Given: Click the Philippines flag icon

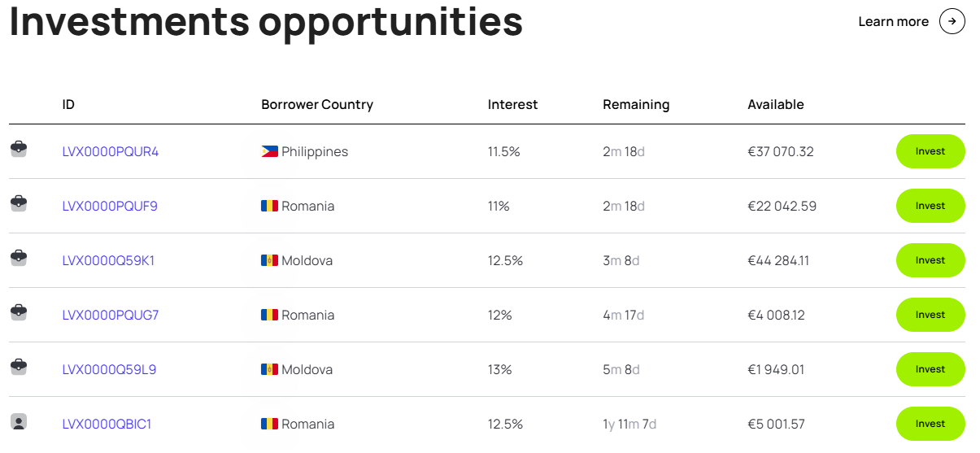Looking at the screenshot, I should [x=269, y=152].
